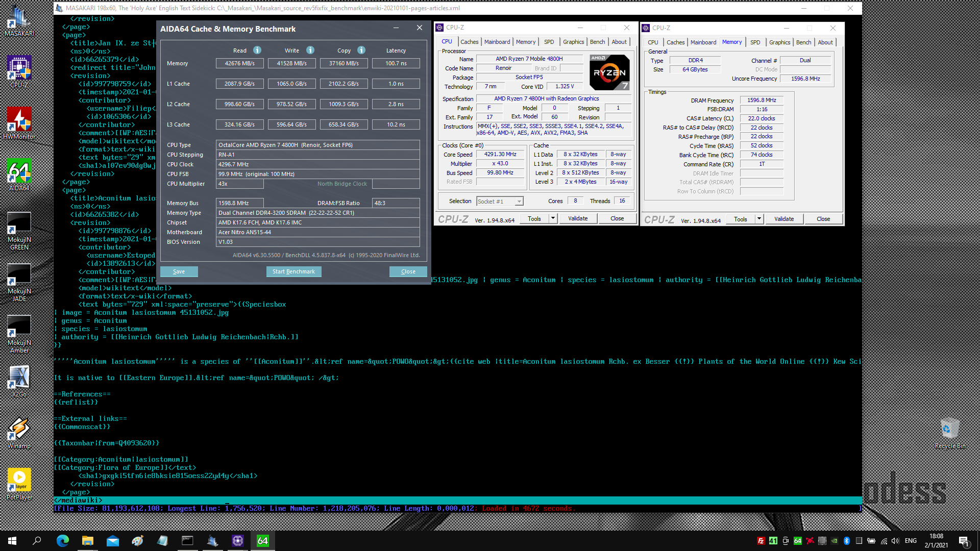The height and width of the screenshot is (551, 980).
Task: Open the volume control tray icon
Action: [895, 541]
